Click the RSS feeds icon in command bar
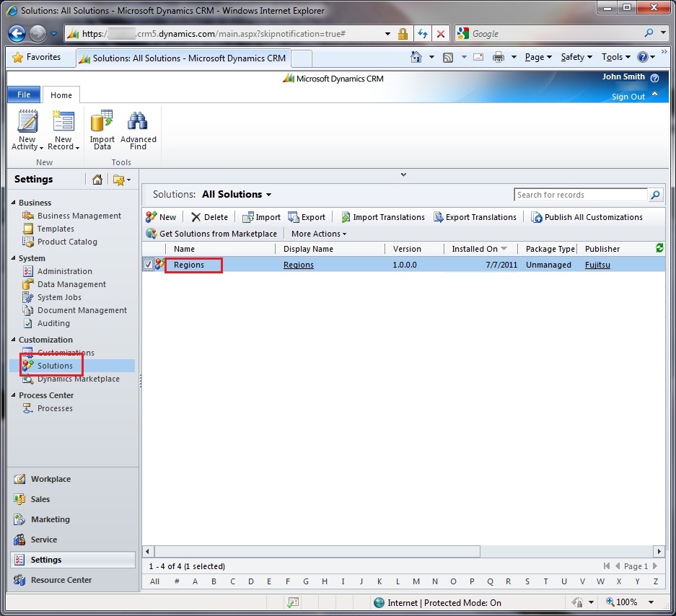 click(x=448, y=57)
